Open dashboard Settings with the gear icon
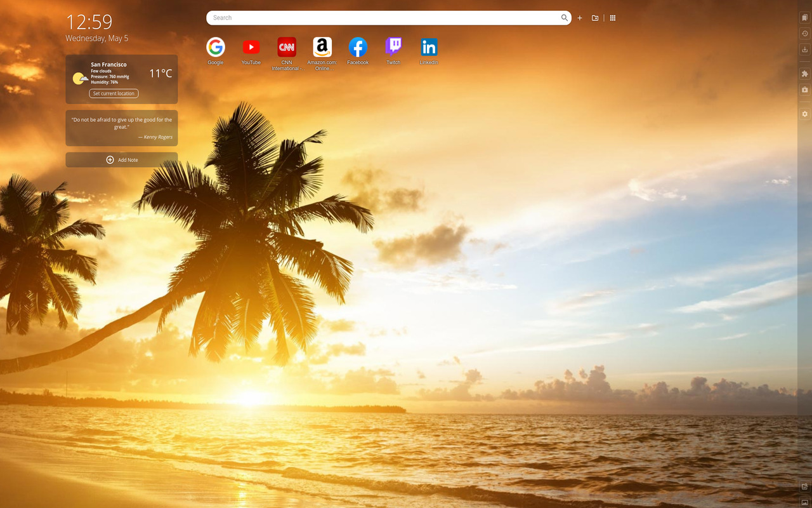Image resolution: width=812 pixels, height=508 pixels. (804, 114)
